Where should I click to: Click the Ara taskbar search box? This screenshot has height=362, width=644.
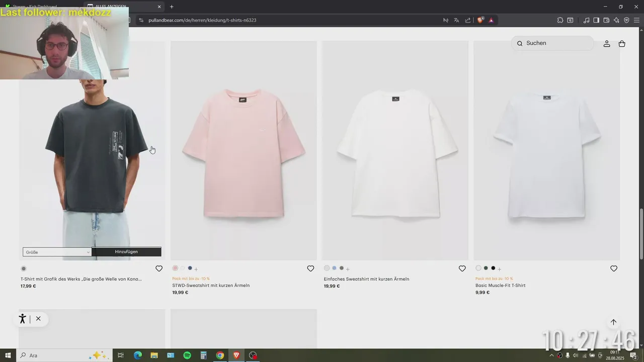63,355
